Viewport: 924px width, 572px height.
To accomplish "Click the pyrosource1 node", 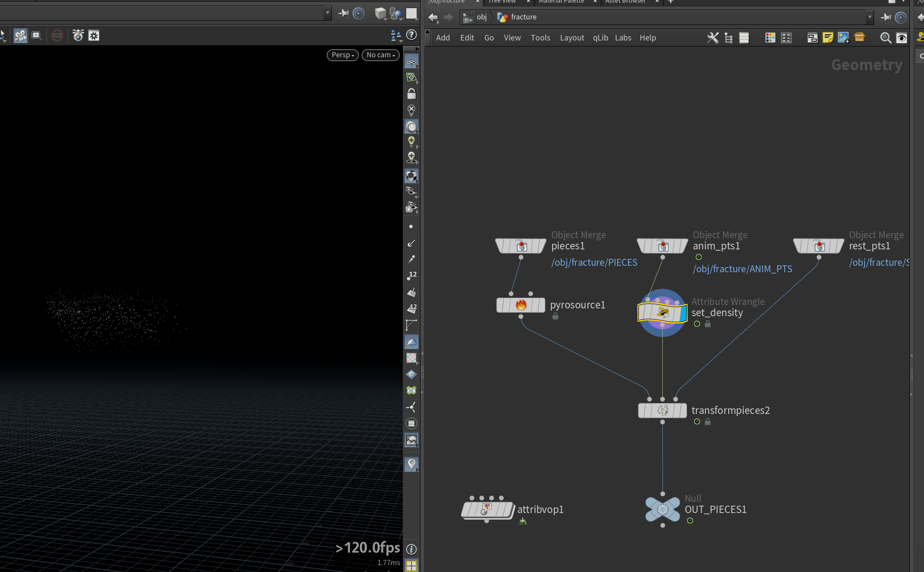I will [521, 305].
